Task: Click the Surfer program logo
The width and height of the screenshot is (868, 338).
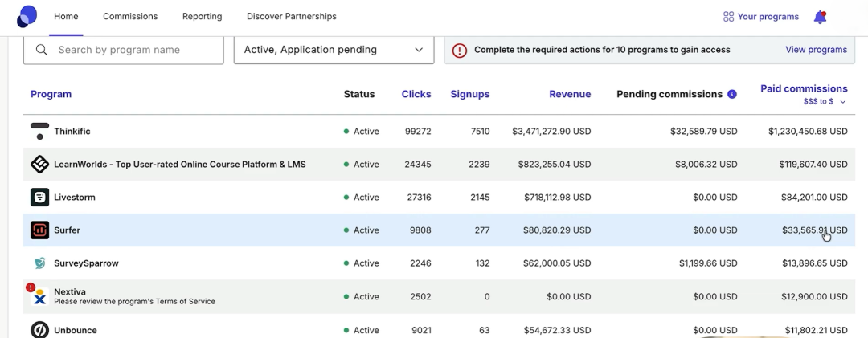Action: [39, 230]
